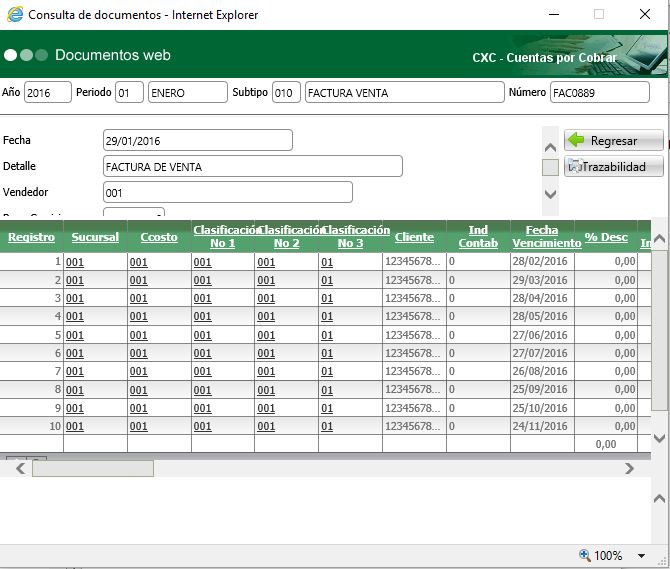Open Clasificación No 1 link in row 8

tap(203, 390)
